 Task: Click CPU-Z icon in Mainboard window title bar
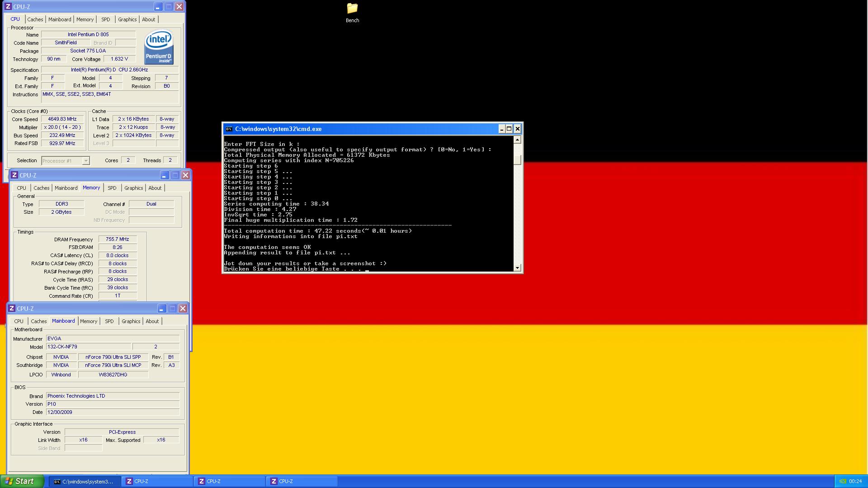coord(12,309)
